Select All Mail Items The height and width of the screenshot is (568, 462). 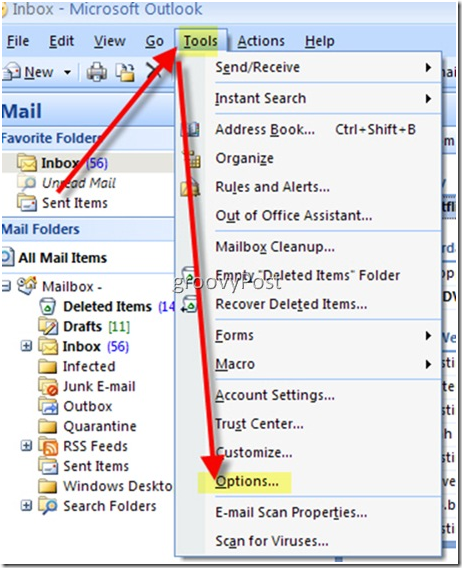pyautogui.click(x=63, y=258)
